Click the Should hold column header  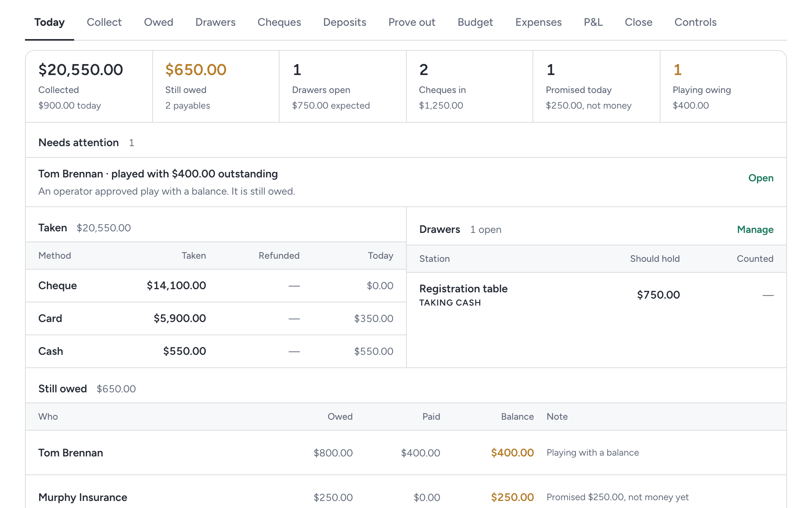pyautogui.click(x=655, y=259)
